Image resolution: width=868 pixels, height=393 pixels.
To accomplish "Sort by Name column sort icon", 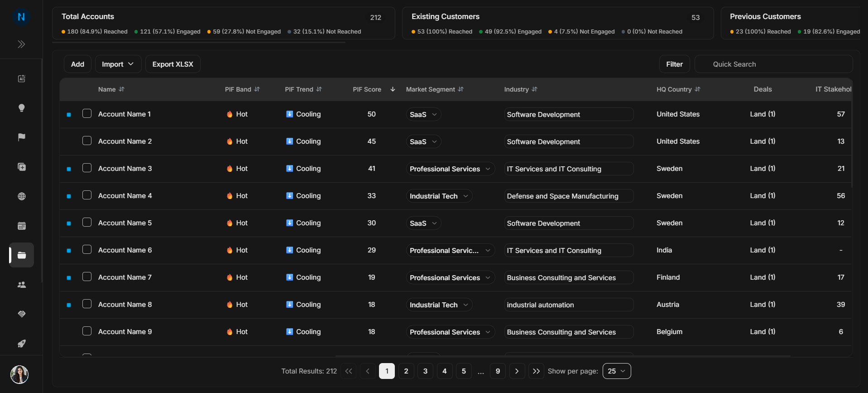I will 121,89.
